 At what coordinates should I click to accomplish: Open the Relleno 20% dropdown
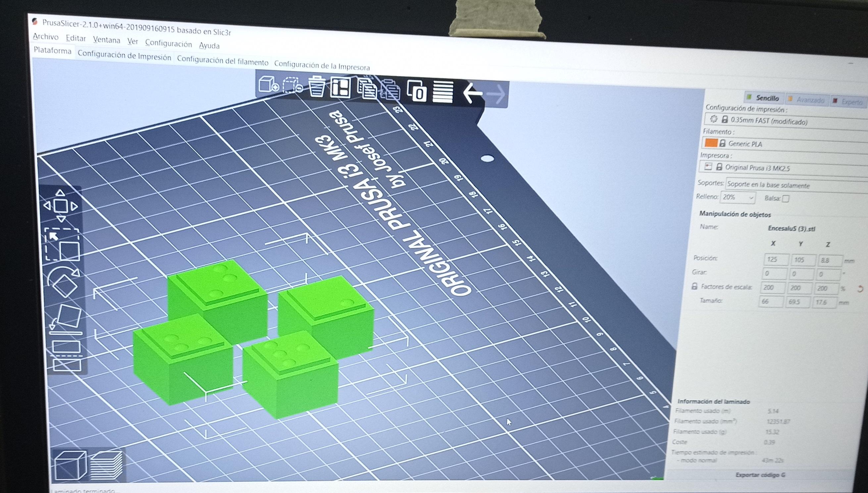[x=738, y=197]
